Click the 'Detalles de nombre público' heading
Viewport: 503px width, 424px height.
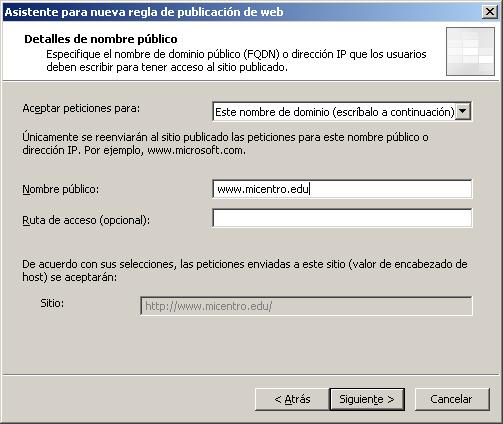click(x=101, y=39)
